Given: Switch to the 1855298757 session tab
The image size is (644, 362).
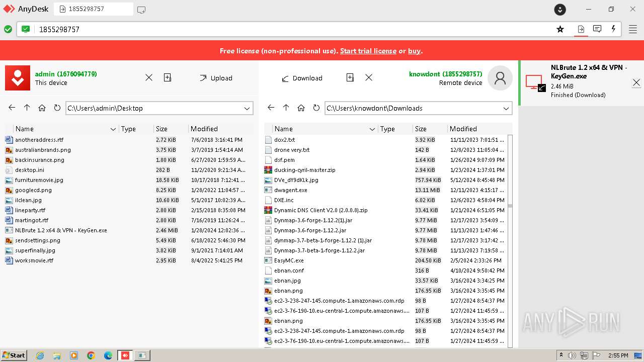Looking at the screenshot, I should pos(94,9).
